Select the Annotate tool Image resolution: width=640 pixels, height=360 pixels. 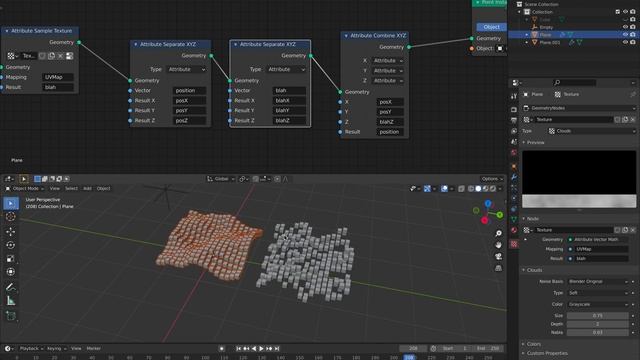(11, 287)
